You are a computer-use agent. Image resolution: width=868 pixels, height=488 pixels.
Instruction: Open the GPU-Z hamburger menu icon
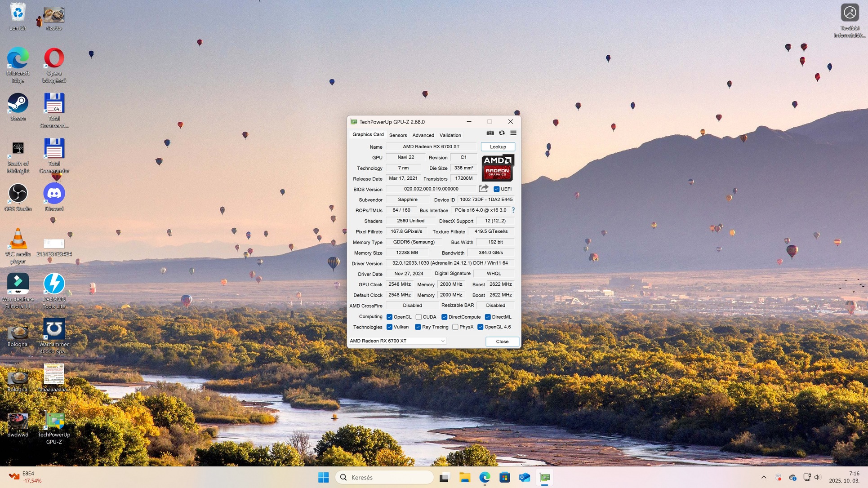(513, 133)
